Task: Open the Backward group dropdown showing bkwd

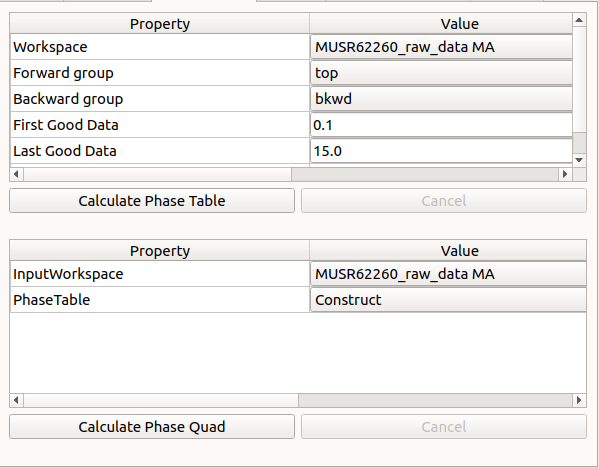Action: point(441,99)
